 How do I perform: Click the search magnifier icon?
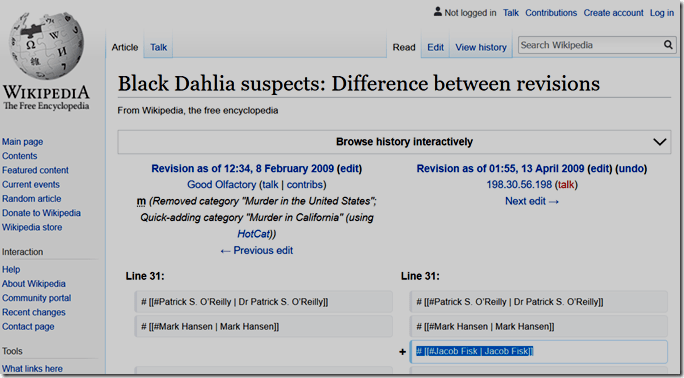[x=668, y=45]
